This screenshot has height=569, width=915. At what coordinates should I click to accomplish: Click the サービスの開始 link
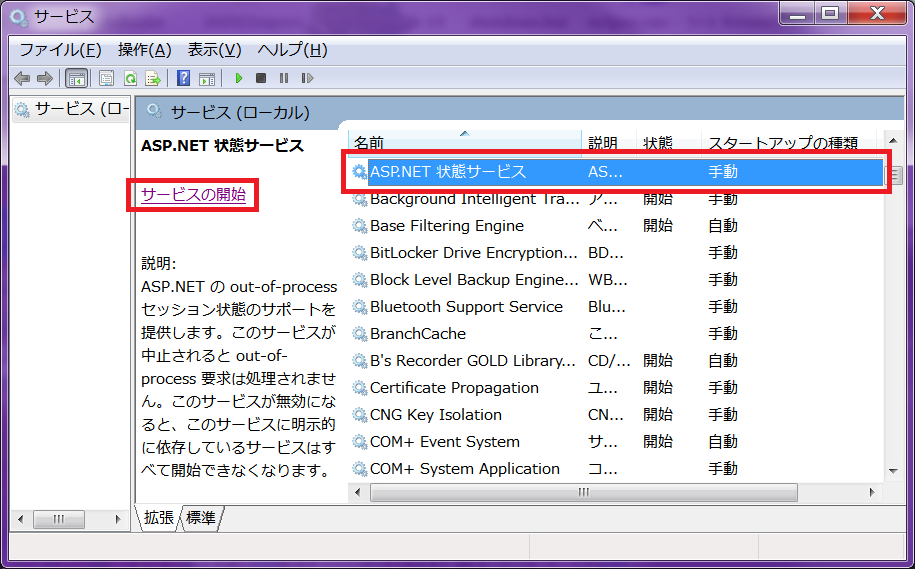coord(194,194)
